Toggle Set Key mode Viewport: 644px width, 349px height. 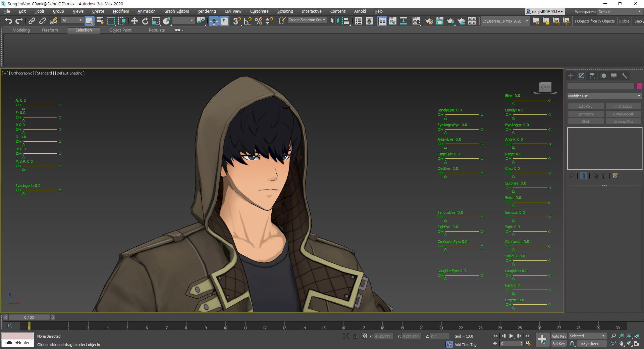(559, 344)
